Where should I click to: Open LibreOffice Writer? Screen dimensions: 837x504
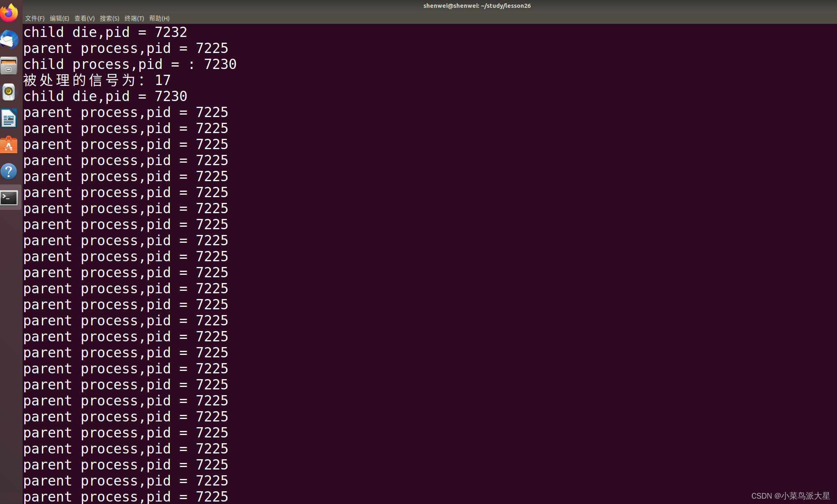(9, 118)
